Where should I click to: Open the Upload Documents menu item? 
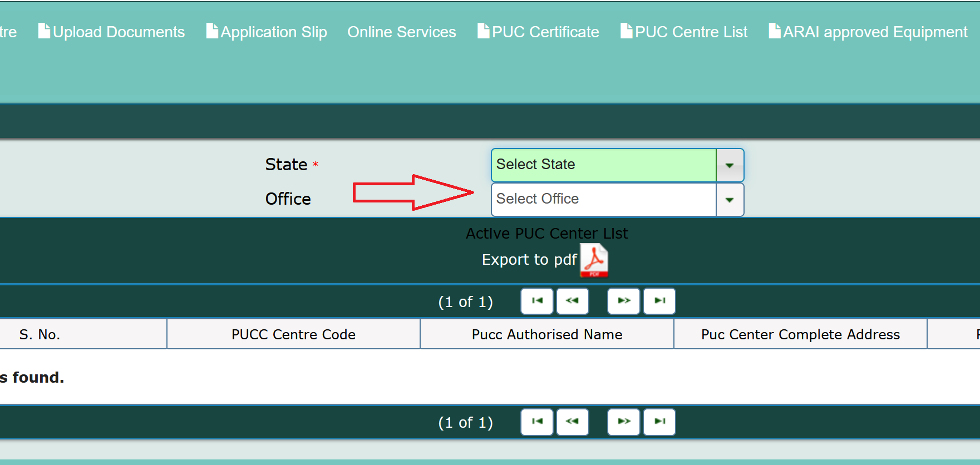(112, 32)
